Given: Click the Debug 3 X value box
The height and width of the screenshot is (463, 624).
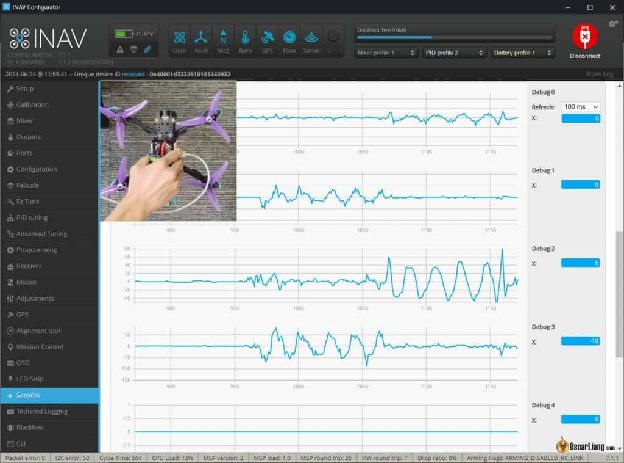Looking at the screenshot, I should click(581, 341).
